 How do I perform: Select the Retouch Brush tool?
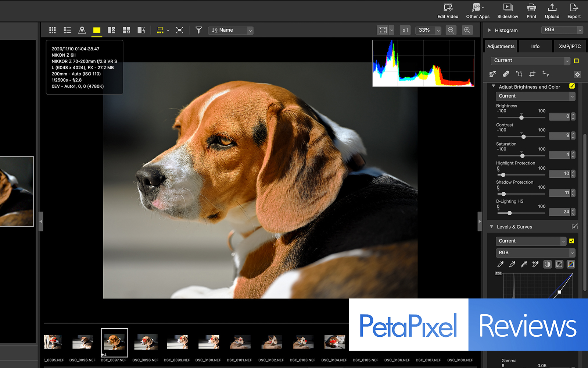[x=506, y=74]
